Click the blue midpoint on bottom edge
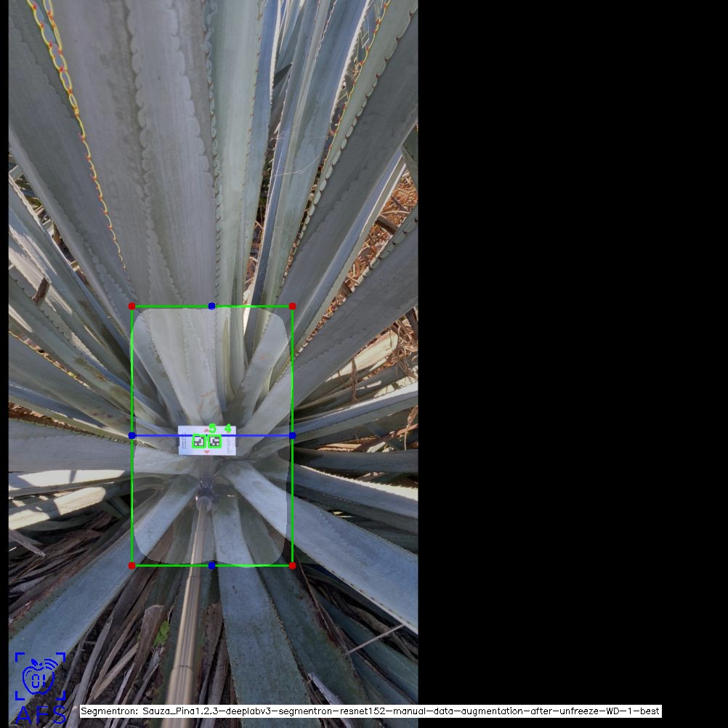Screen dimensions: 728x728 coord(211,565)
